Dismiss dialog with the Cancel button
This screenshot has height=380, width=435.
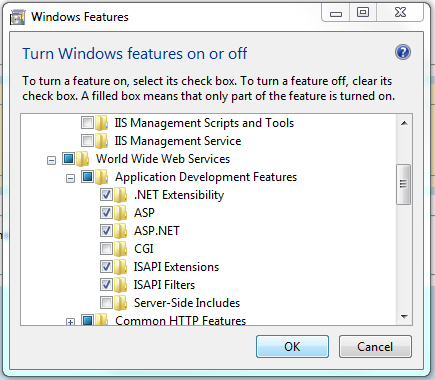click(x=375, y=347)
